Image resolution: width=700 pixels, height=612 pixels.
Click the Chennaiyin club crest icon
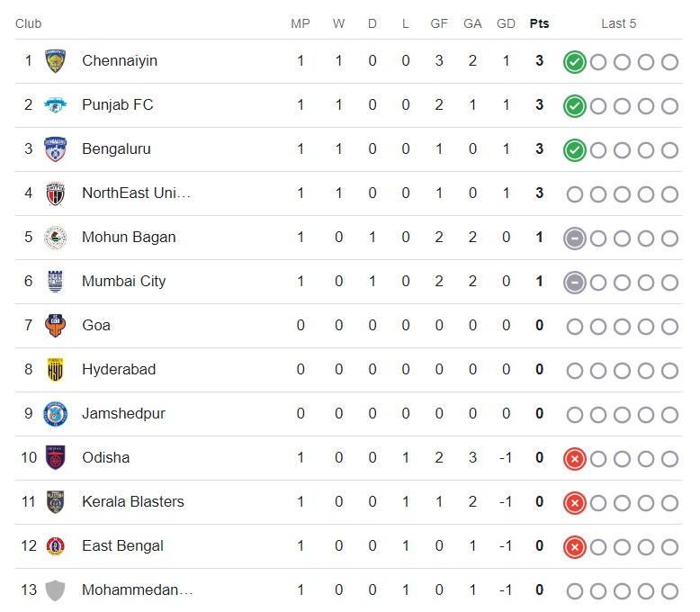point(56,61)
